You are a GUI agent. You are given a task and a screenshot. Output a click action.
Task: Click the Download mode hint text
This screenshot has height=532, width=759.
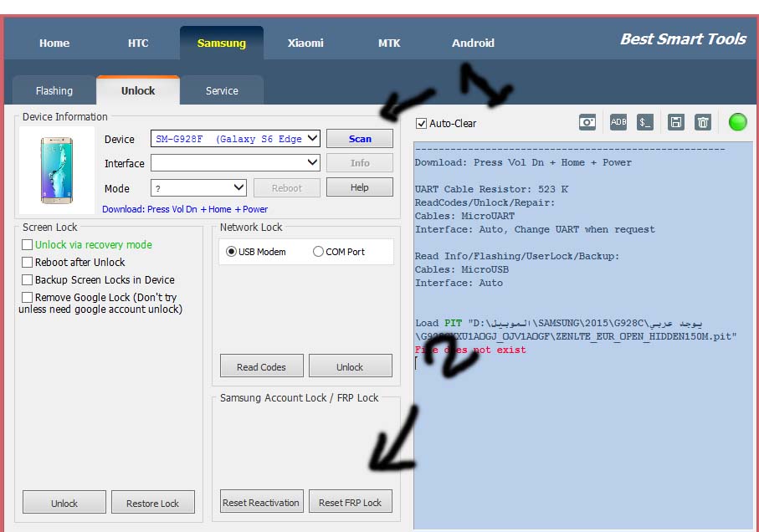tap(185, 209)
